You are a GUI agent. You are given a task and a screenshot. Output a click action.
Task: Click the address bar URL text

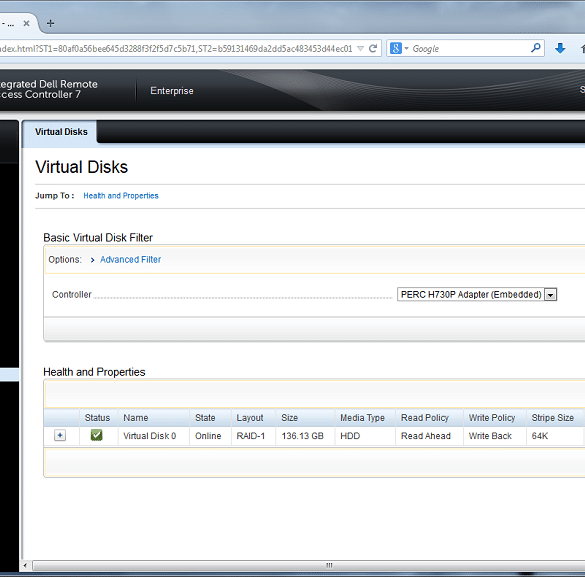click(x=176, y=49)
